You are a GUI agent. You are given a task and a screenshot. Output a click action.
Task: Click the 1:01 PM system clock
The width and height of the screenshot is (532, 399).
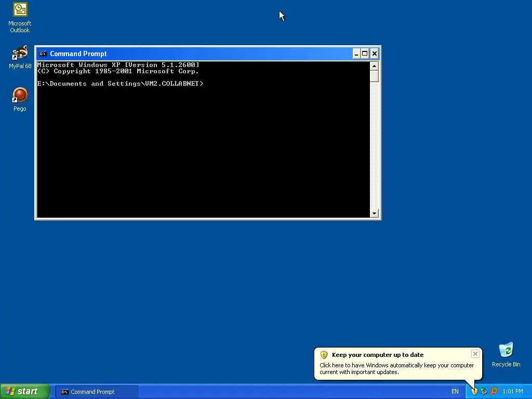513,392
